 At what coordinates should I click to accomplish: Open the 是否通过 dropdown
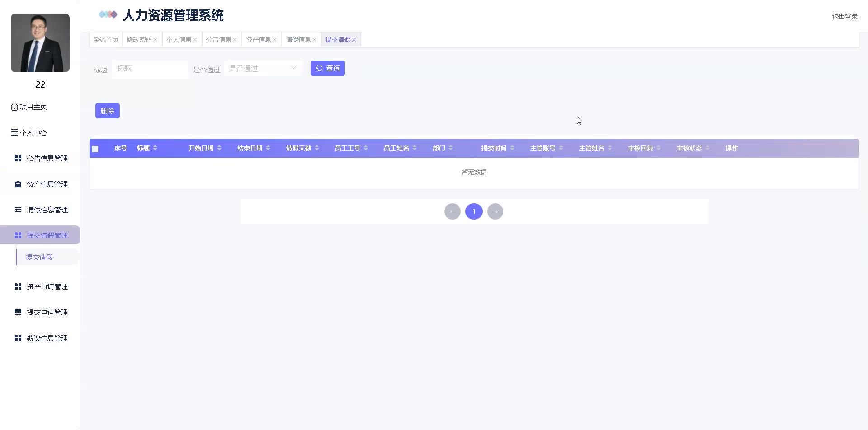tap(263, 69)
